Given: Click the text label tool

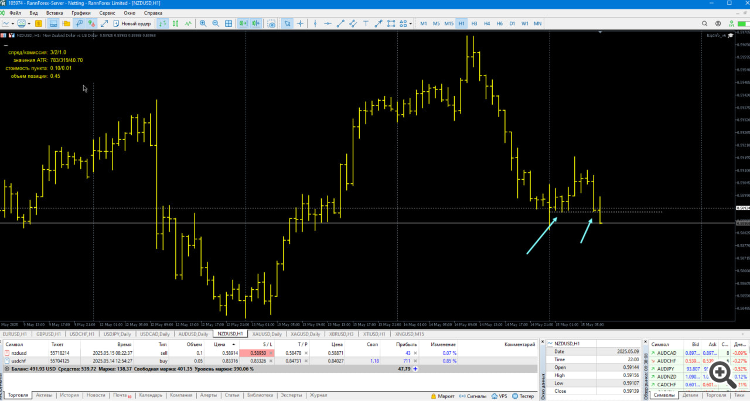Looking at the screenshot, I should [x=365, y=23].
